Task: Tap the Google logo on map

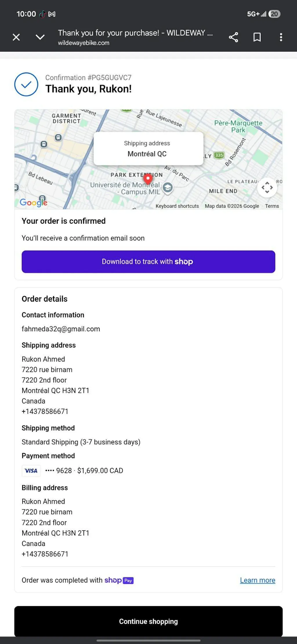Action: coord(33,202)
